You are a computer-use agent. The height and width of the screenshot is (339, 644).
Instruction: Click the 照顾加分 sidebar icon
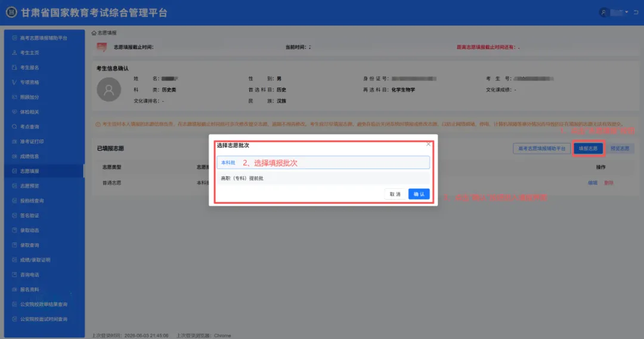(x=14, y=97)
